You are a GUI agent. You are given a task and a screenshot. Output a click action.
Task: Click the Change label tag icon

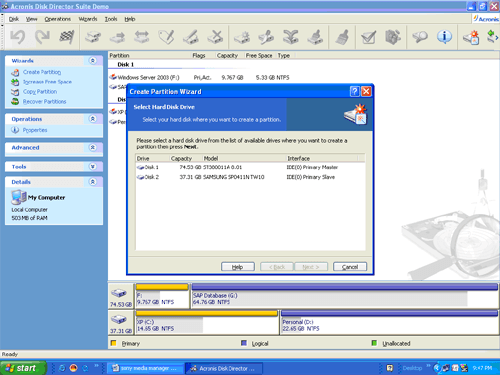click(x=166, y=37)
